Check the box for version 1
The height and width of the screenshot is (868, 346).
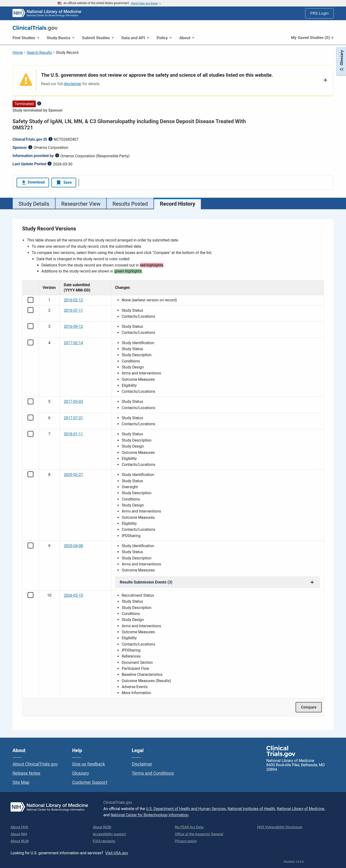pos(31,300)
